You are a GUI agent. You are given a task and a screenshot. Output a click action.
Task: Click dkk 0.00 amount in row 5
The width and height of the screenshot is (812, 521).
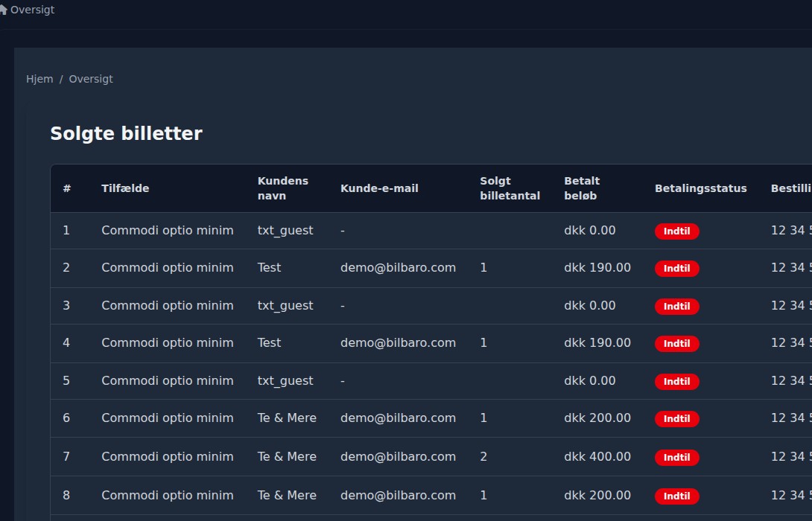590,380
